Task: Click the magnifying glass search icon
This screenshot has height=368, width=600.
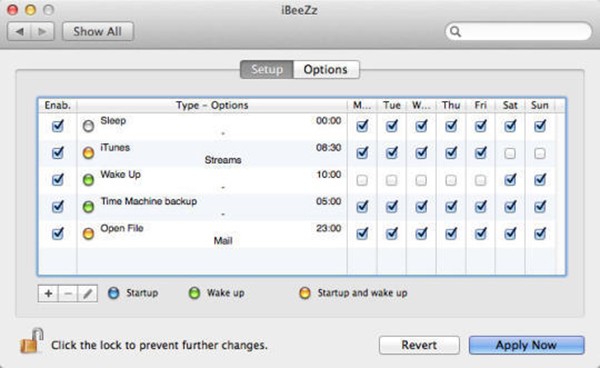Action: [455, 31]
